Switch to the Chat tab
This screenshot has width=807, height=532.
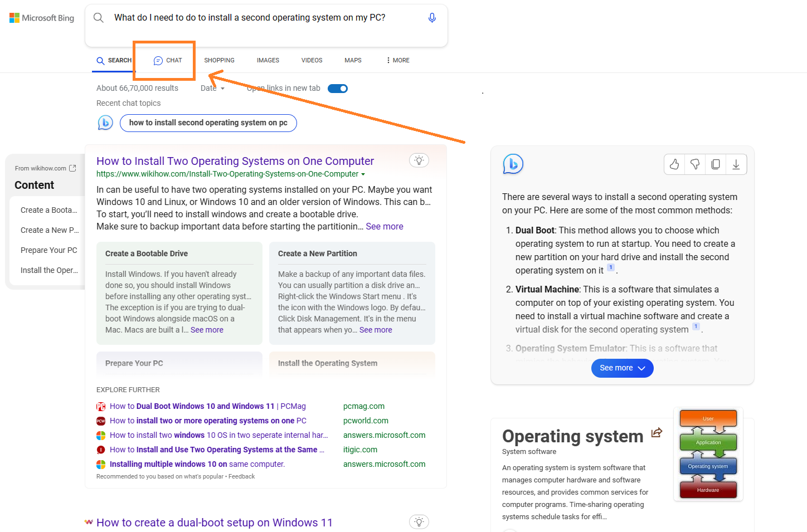(168, 60)
